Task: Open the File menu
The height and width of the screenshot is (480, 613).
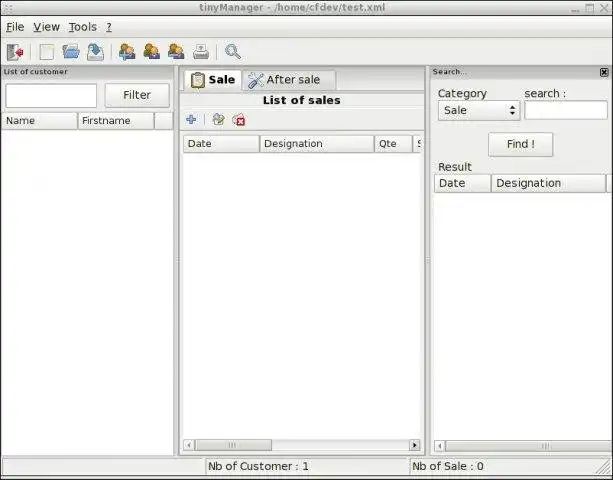Action: pyautogui.click(x=15, y=27)
